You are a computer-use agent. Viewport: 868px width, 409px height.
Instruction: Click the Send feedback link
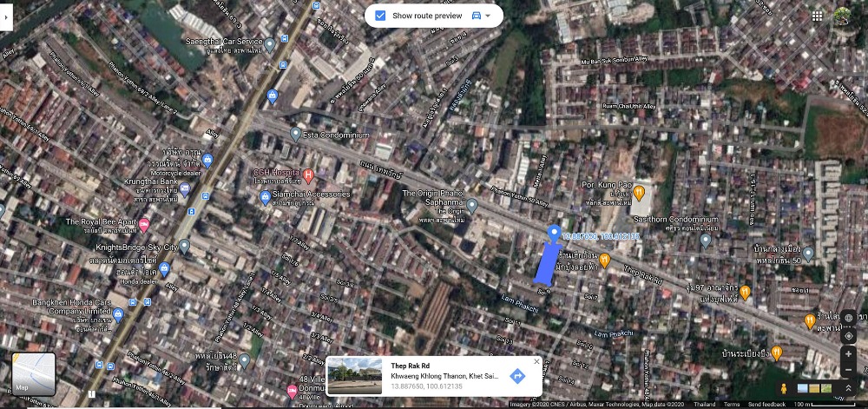point(766,405)
